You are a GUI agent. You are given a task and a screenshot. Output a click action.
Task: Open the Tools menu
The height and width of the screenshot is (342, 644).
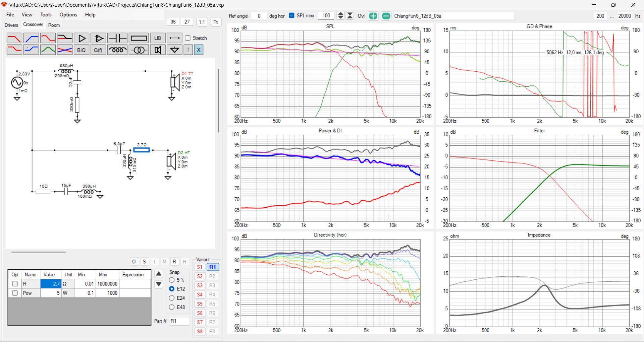pyautogui.click(x=46, y=15)
